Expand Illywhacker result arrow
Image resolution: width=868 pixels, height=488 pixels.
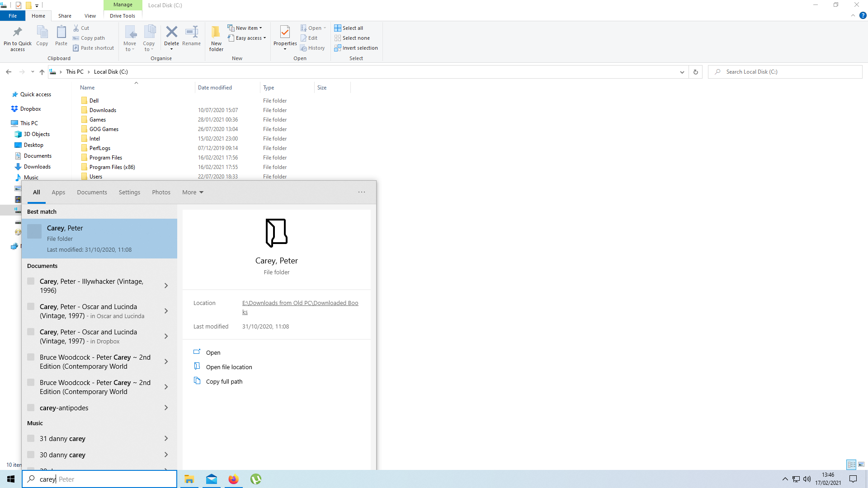coord(166,286)
